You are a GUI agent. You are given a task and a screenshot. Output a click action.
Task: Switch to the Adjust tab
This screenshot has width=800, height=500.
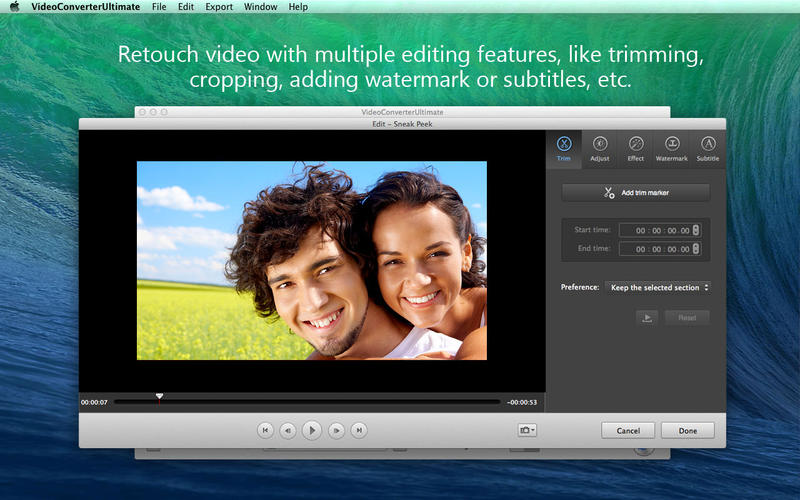[x=599, y=149]
